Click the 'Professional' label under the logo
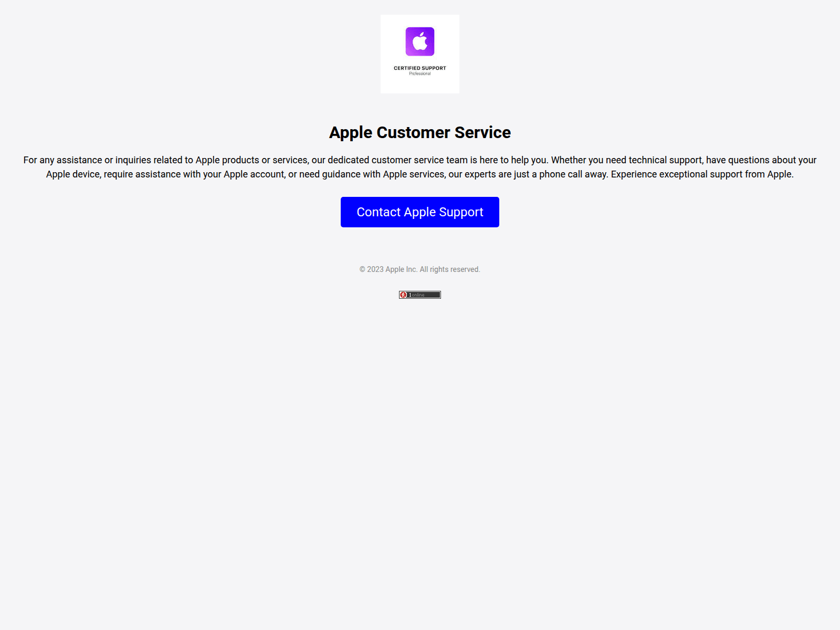 tap(420, 73)
